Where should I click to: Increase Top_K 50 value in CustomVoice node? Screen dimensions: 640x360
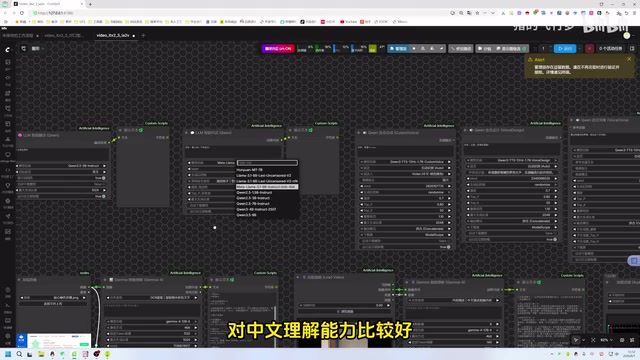[x=449, y=210]
